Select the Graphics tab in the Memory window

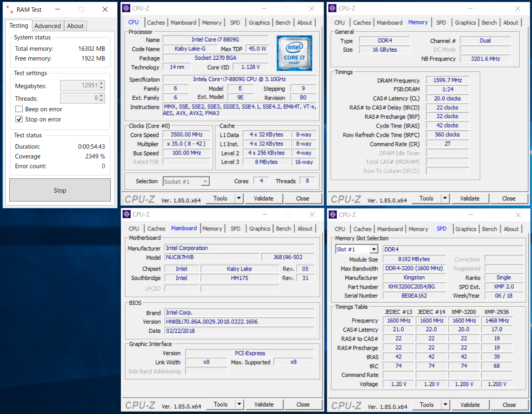pyautogui.click(x=465, y=23)
